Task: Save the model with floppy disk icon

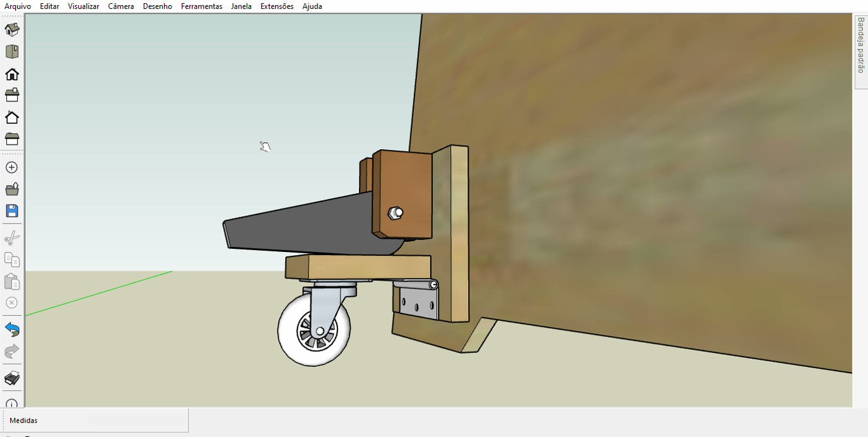Action: pyautogui.click(x=12, y=211)
